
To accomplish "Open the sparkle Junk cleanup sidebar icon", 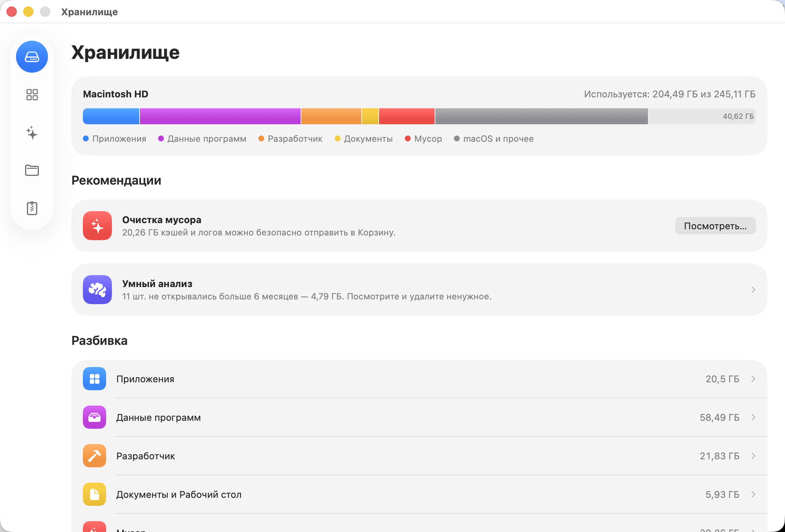I will point(32,133).
